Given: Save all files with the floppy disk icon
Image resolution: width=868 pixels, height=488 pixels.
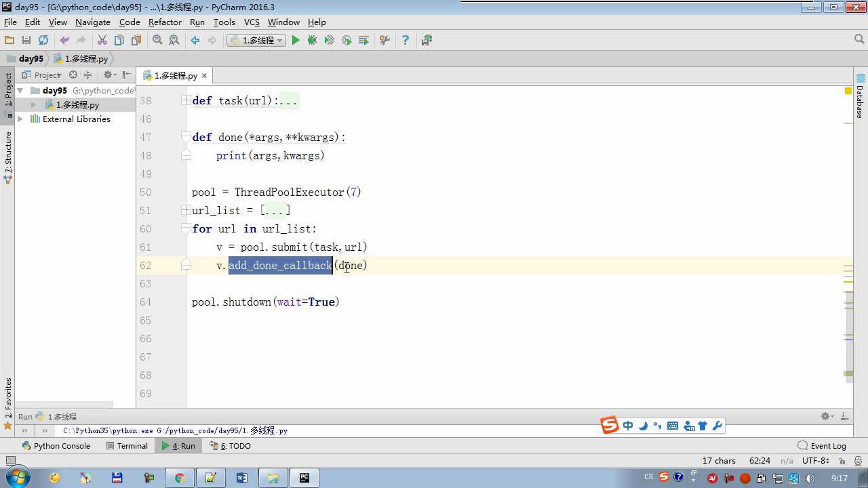Looking at the screenshot, I should pos(26,41).
